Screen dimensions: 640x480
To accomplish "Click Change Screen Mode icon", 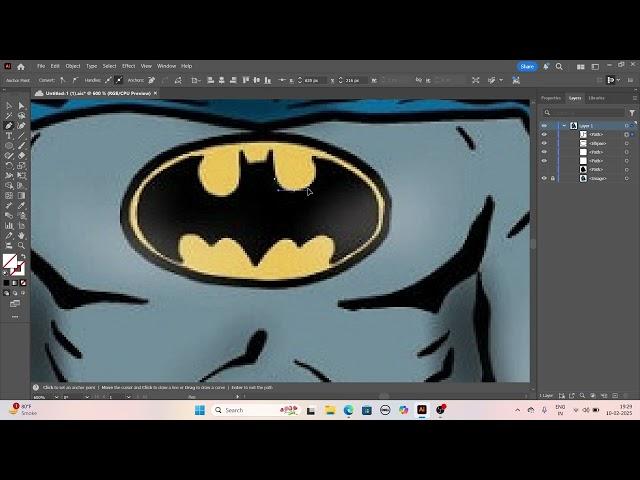I will (15, 304).
